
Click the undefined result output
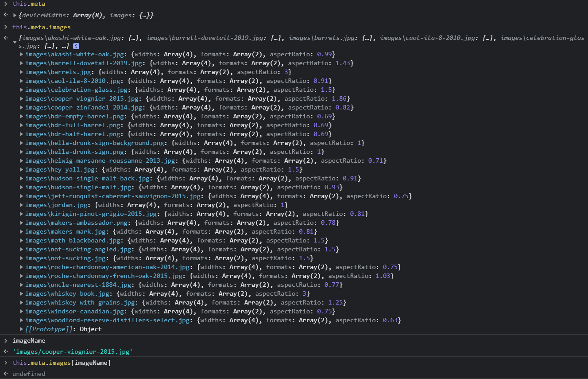pos(29,374)
